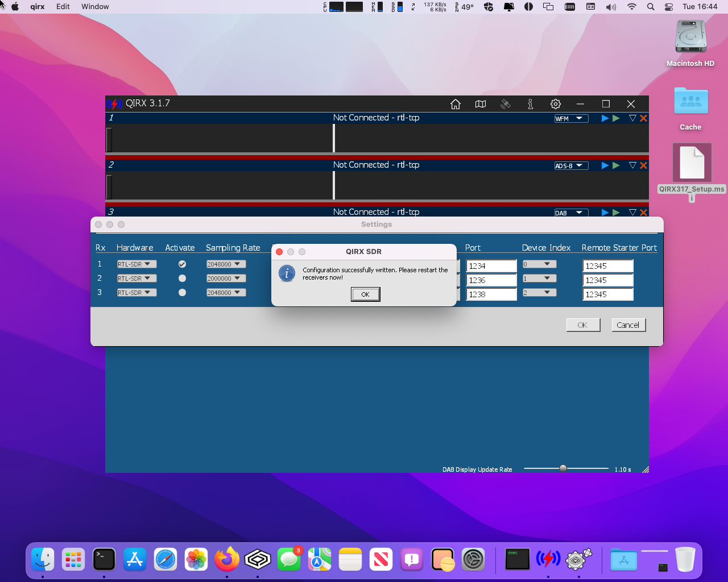This screenshot has width=728, height=582.
Task: Close the QIRX SDR message dialog
Action: (x=279, y=252)
